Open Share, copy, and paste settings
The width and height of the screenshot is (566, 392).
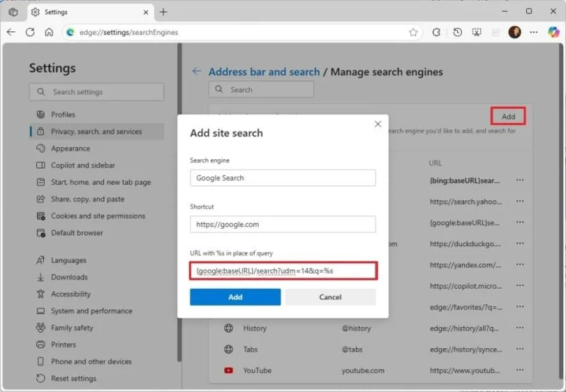96,200
